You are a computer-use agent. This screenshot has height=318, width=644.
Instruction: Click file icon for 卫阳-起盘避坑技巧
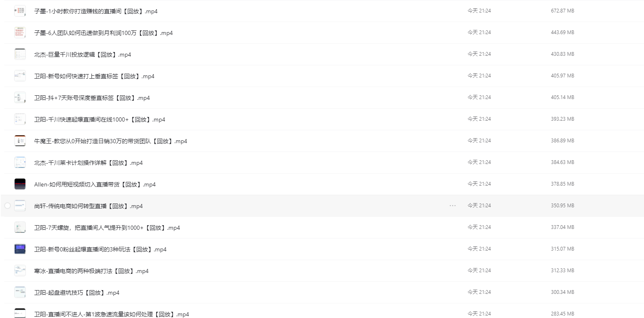(20, 292)
